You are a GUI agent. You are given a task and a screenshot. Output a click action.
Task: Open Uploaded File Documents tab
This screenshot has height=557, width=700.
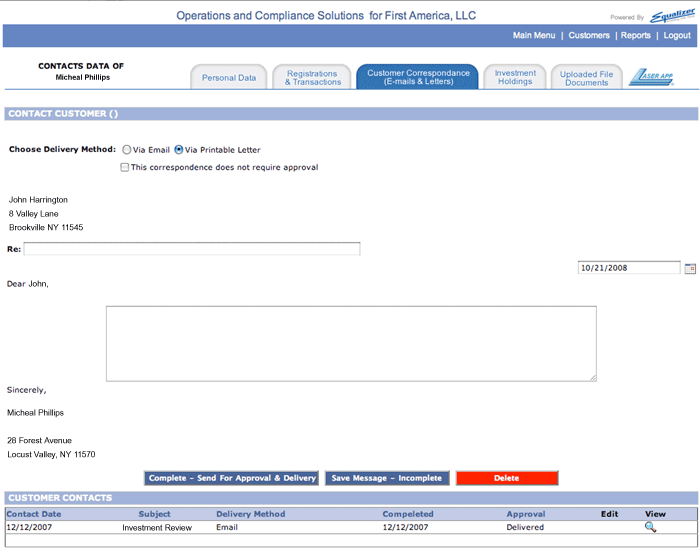[x=586, y=78]
